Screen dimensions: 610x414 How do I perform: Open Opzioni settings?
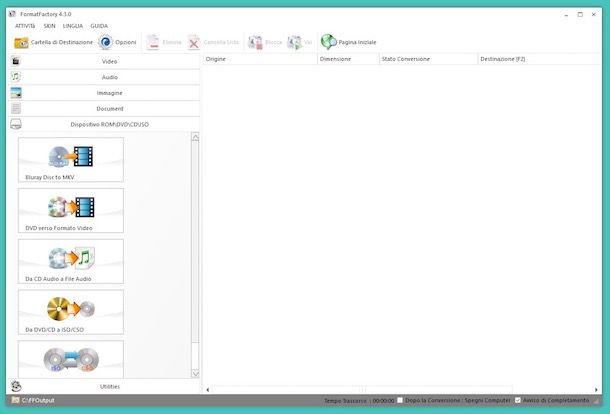[x=117, y=42]
